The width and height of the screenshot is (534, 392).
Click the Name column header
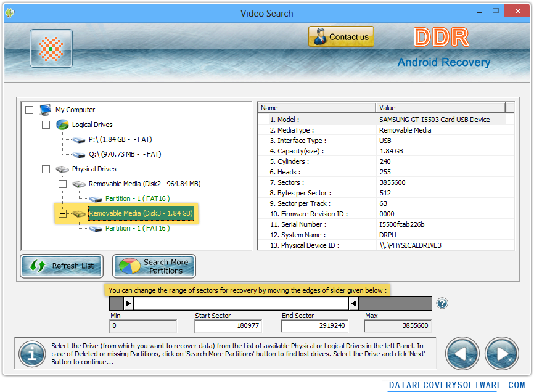[317, 107]
